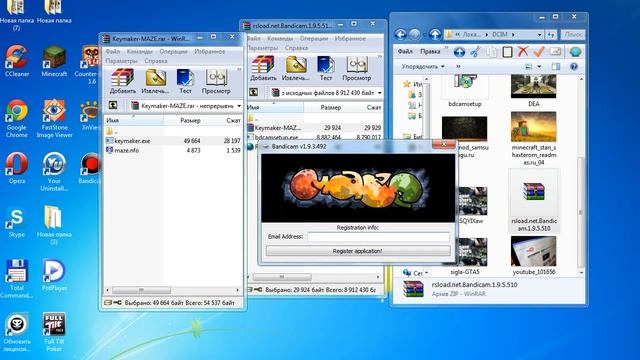The width and height of the screenshot is (640, 360).
Task: Click Извлечь icon in rsload.net.Bandicam WinRAR window
Action: tap(296, 68)
